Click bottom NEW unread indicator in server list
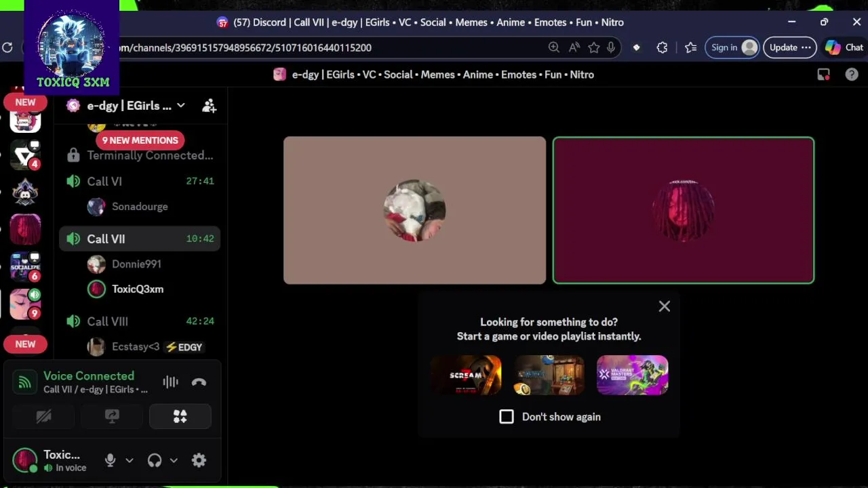The image size is (868, 488). pyautogui.click(x=25, y=344)
